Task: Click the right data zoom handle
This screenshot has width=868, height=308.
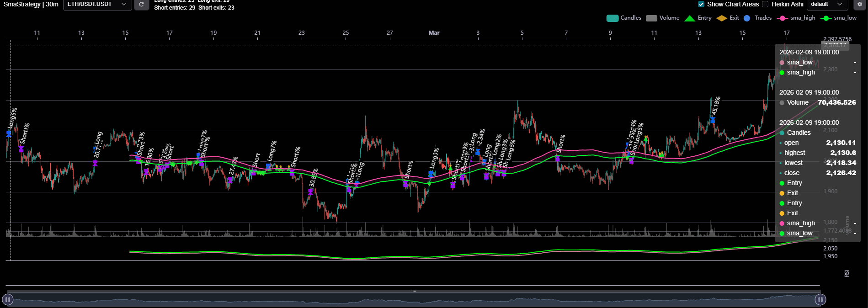Action: pos(820,300)
